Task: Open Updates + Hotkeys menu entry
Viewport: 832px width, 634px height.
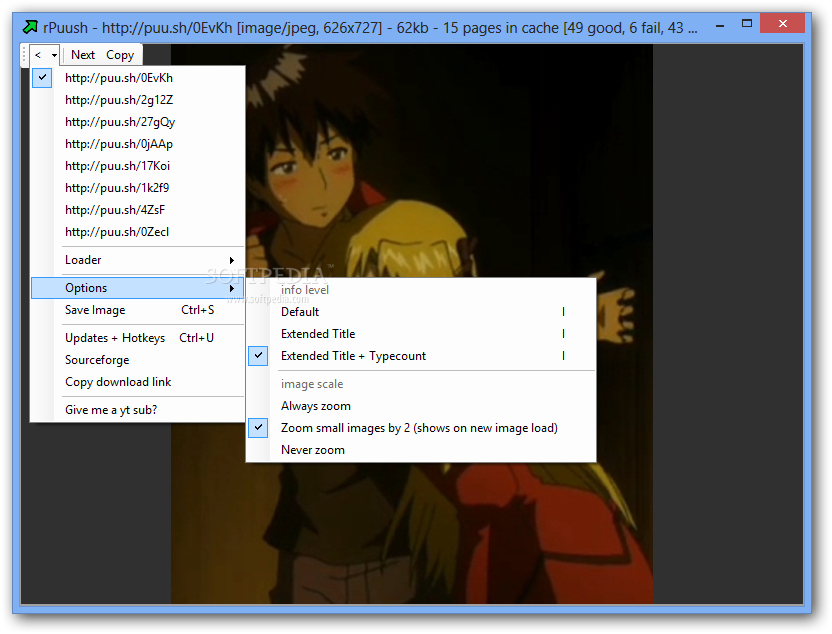Action: [x=137, y=338]
